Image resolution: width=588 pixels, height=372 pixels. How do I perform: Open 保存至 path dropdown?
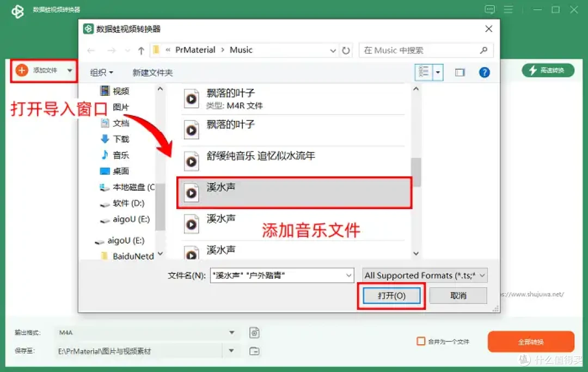point(232,351)
